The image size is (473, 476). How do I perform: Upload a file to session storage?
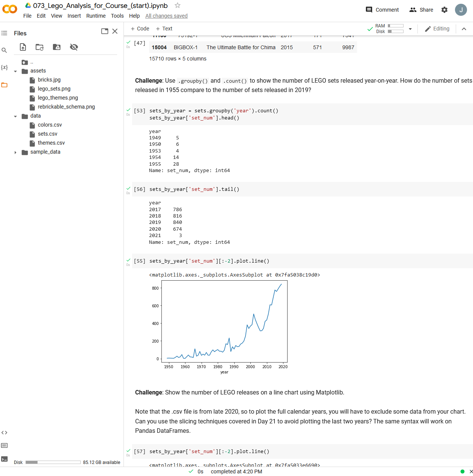tap(23, 47)
